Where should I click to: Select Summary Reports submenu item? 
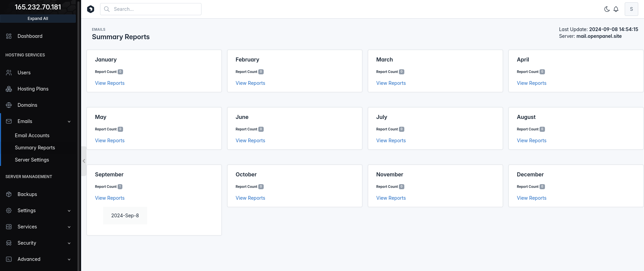35,148
